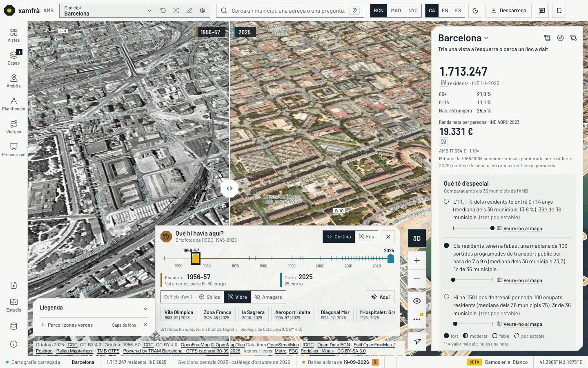Toggle dark mode with moon icon

pyautogui.click(x=475, y=11)
